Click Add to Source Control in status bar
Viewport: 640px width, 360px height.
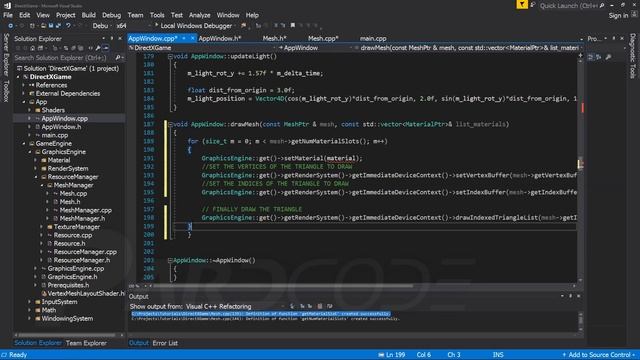point(599,355)
